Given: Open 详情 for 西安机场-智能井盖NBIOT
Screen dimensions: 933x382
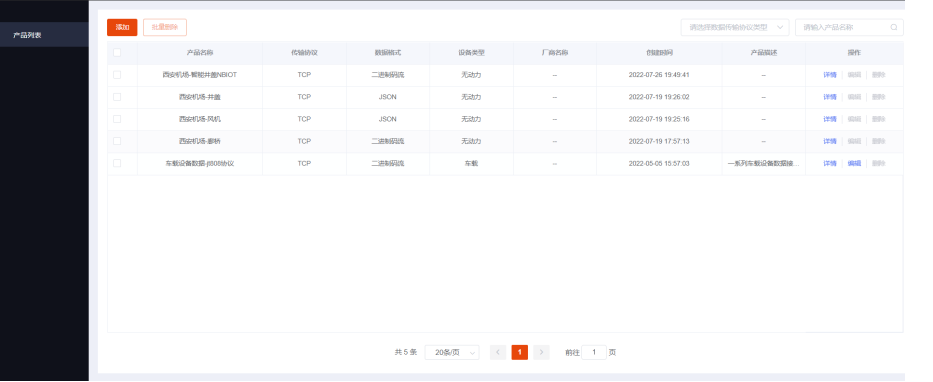Looking at the screenshot, I should click(x=829, y=75).
